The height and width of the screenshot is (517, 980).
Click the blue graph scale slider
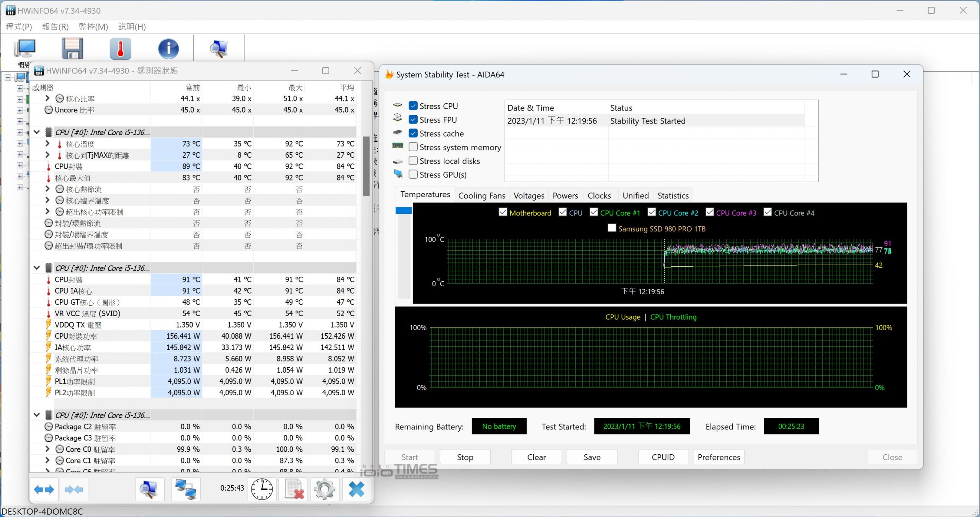click(403, 210)
